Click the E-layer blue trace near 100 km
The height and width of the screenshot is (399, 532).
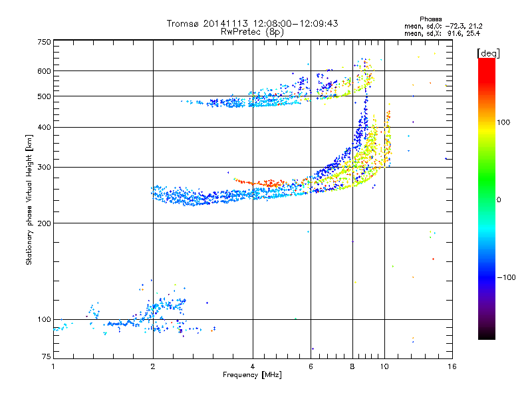122,324
